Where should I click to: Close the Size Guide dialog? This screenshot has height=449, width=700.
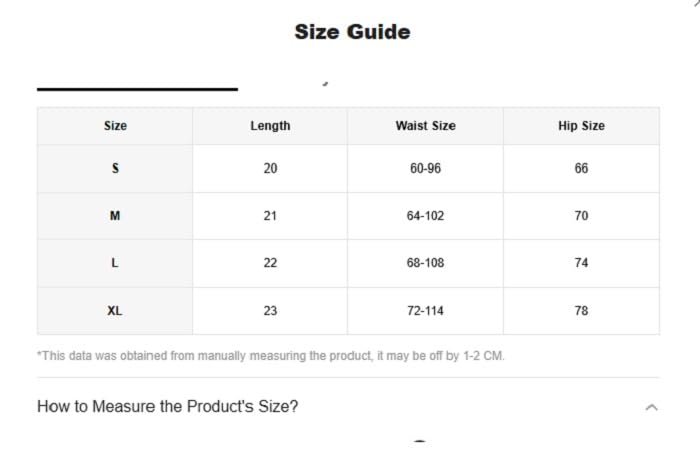pos(696,3)
